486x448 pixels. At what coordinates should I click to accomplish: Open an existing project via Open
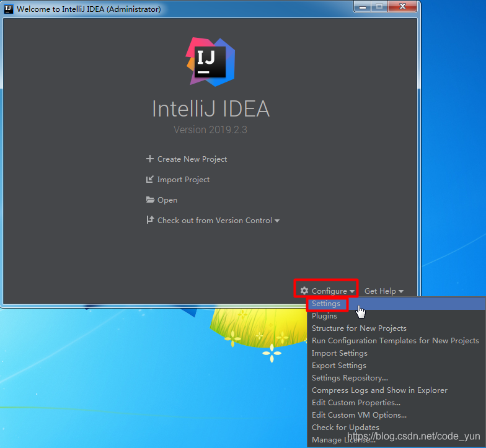tap(167, 200)
